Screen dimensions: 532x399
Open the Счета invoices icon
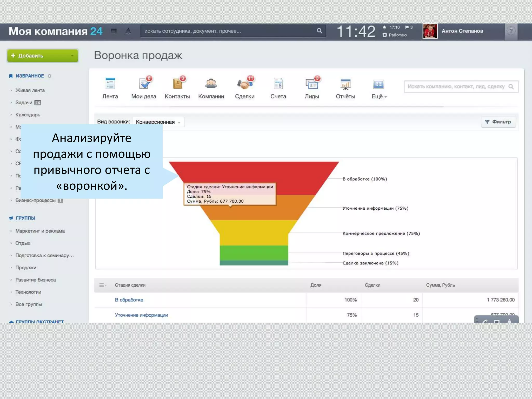pyautogui.click(x=278, y=84)
